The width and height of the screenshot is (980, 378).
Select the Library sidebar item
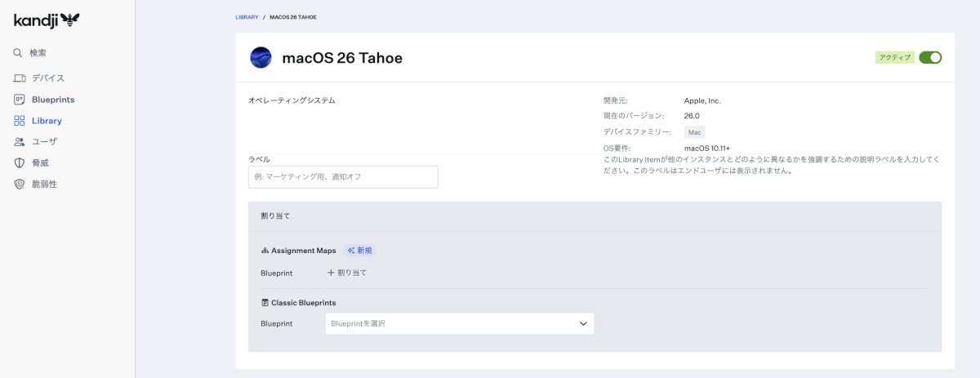pos(47,121)
